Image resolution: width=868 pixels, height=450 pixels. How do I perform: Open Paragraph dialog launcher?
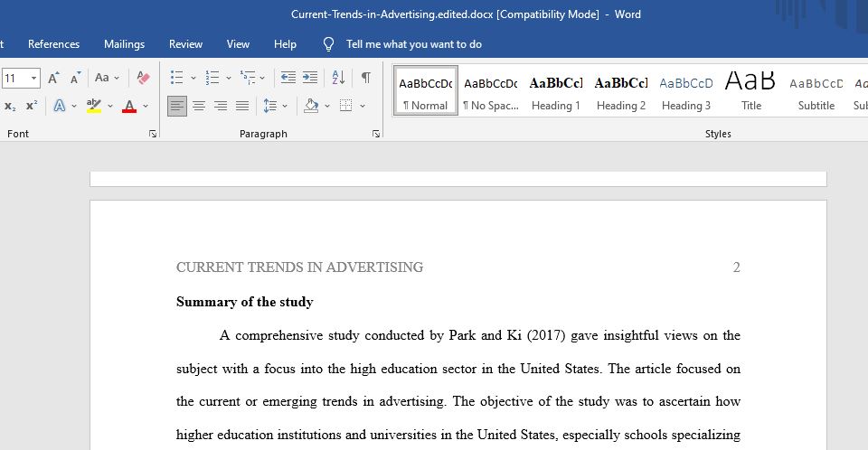[x=376, y=134]
